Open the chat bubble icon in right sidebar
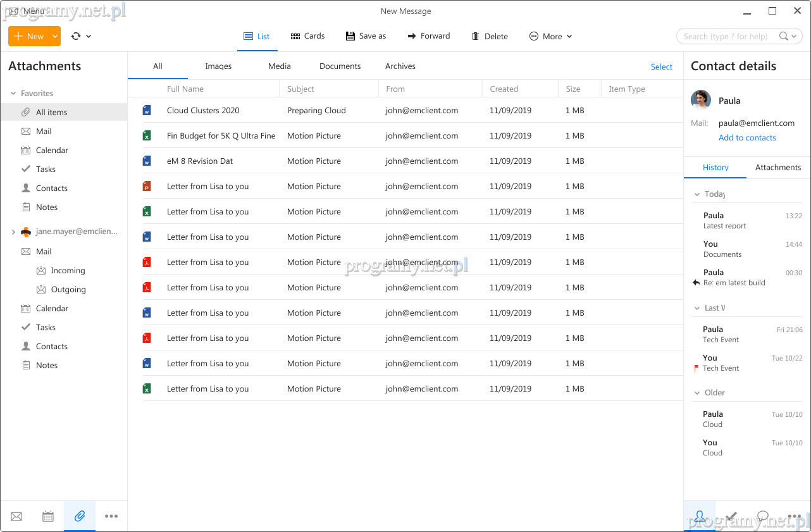 [763, 516]
